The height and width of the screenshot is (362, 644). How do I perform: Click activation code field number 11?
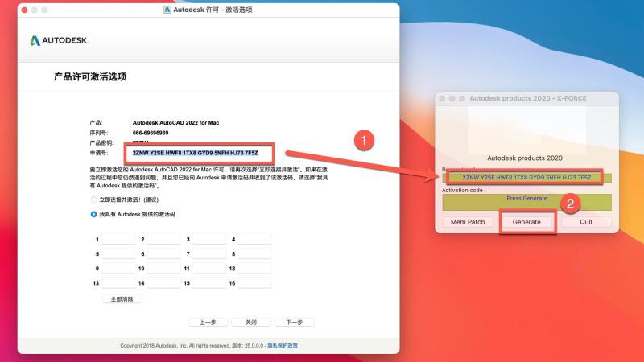click(x=209, y=268)
